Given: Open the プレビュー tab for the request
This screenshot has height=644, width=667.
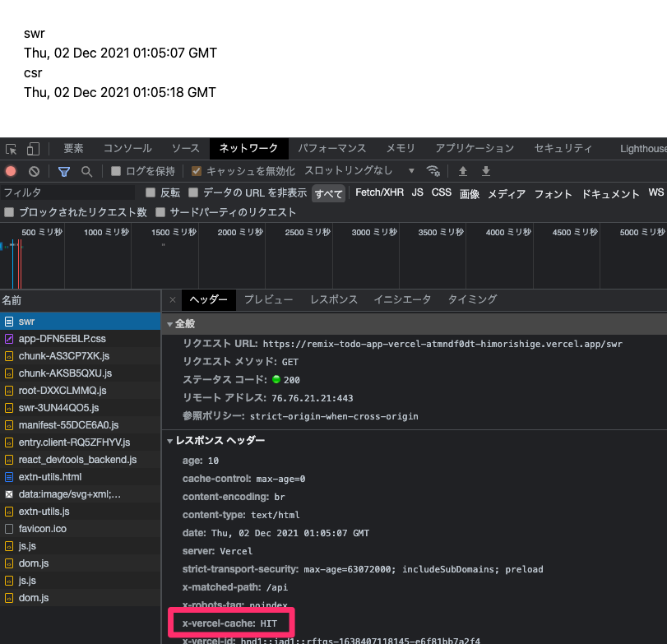Looking at the screenshot, I should (x=268, y=299).
